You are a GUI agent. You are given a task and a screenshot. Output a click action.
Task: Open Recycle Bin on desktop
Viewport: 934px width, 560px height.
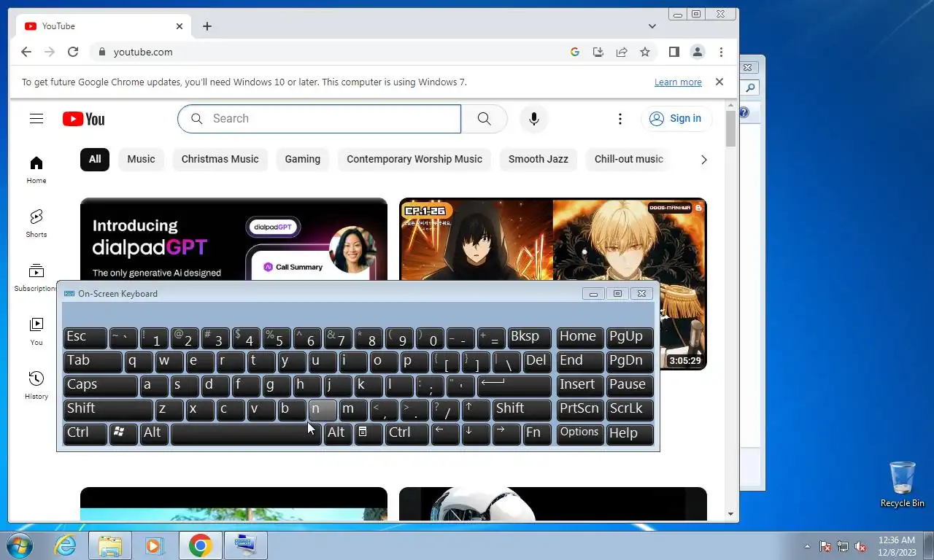pos(903,484)
